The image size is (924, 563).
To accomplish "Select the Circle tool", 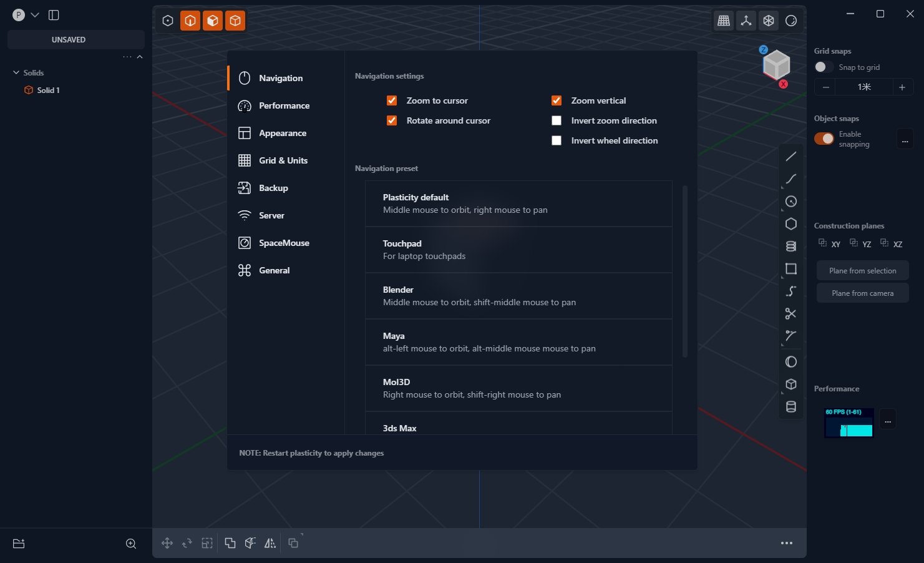I will [791, 202].
